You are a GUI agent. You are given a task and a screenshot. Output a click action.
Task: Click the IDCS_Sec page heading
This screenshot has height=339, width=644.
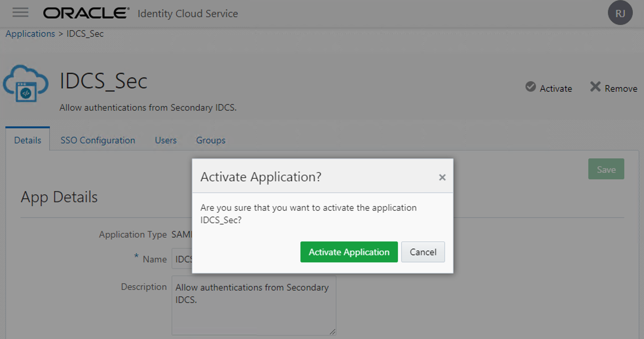[x=103, y=81]
